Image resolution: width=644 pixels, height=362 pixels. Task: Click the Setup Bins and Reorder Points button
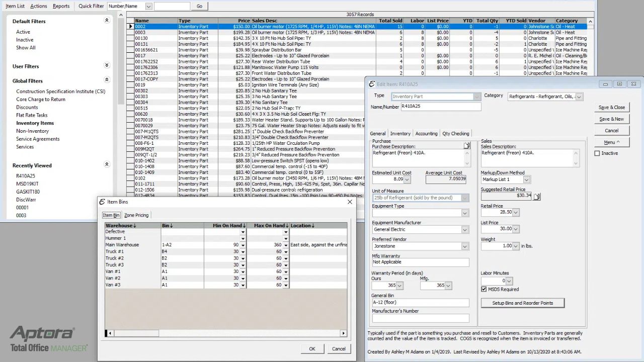(x=522, y=303)
